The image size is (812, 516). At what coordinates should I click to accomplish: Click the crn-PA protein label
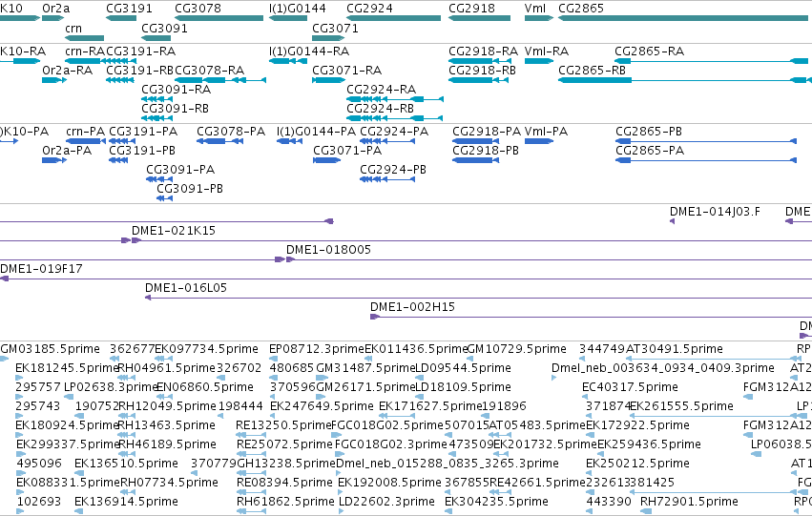(x=86, y=132)
